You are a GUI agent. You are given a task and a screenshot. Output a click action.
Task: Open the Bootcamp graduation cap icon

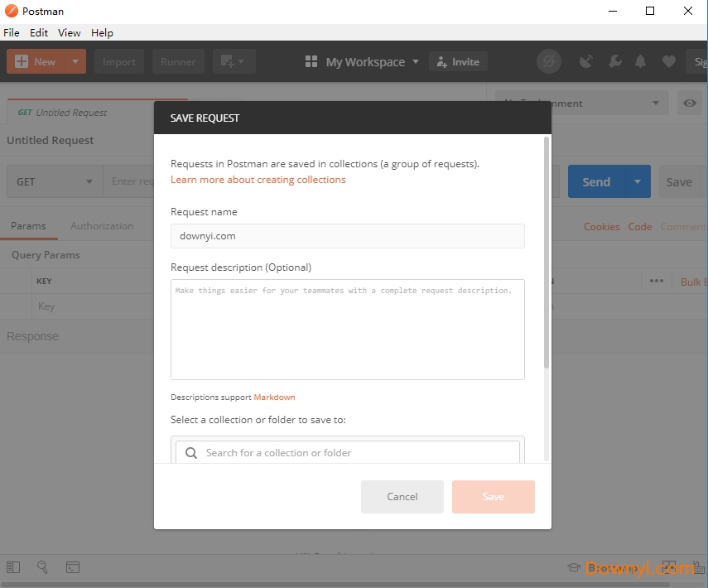click(573, 567)
